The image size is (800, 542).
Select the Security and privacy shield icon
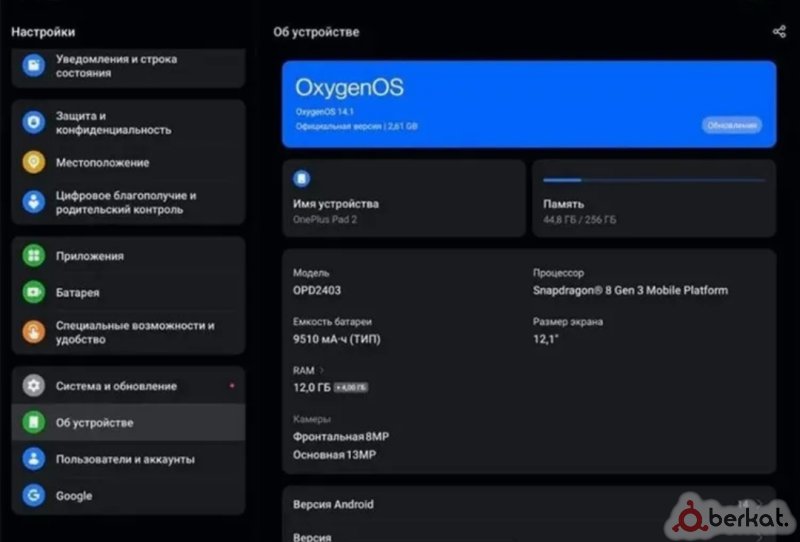point(34,122)
